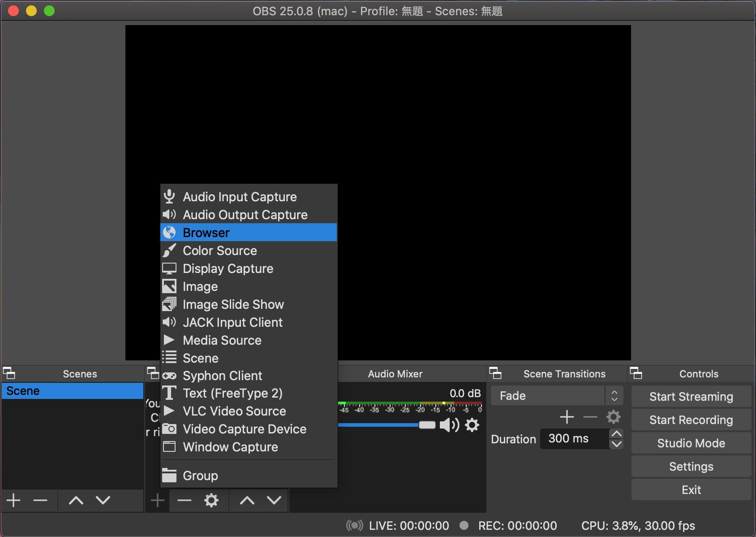Screen dimensions: 756x537
Task: Choose VLC Video Source
Action: (249, 411)
